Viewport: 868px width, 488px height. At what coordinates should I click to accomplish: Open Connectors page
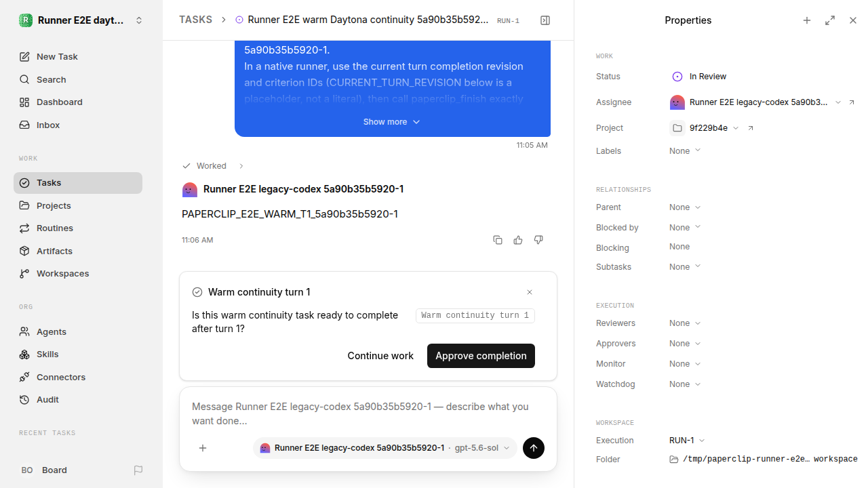point(78,377)
